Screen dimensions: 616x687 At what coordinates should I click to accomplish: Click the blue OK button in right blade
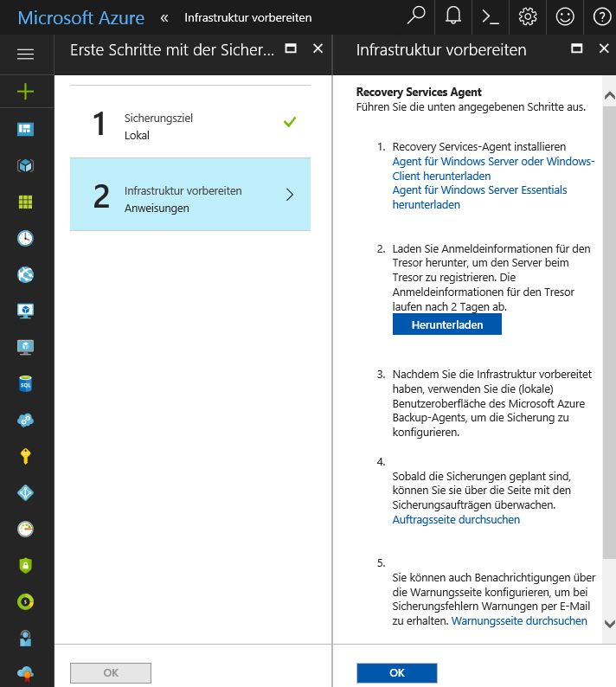click(x=397, y=673)
